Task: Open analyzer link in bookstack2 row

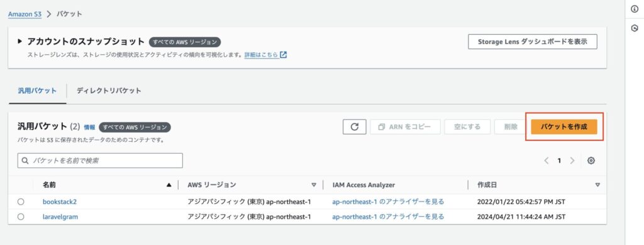Action: pos(388,202)
